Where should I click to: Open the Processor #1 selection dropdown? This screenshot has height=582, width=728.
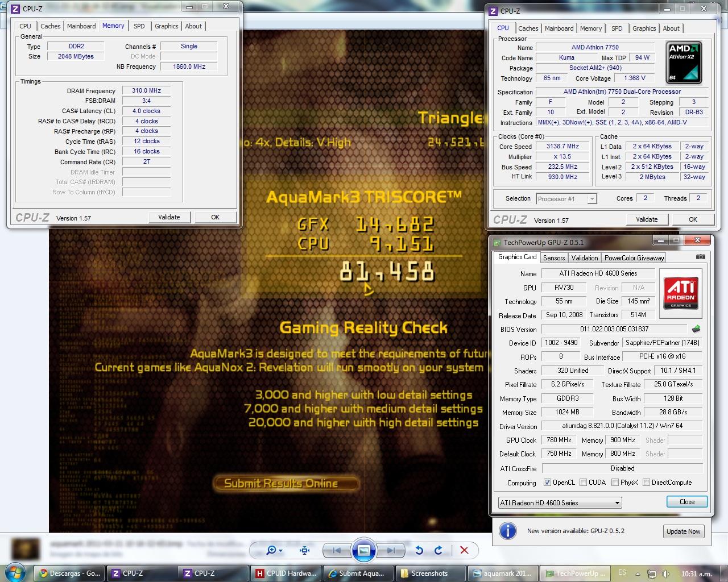point(566,198)
